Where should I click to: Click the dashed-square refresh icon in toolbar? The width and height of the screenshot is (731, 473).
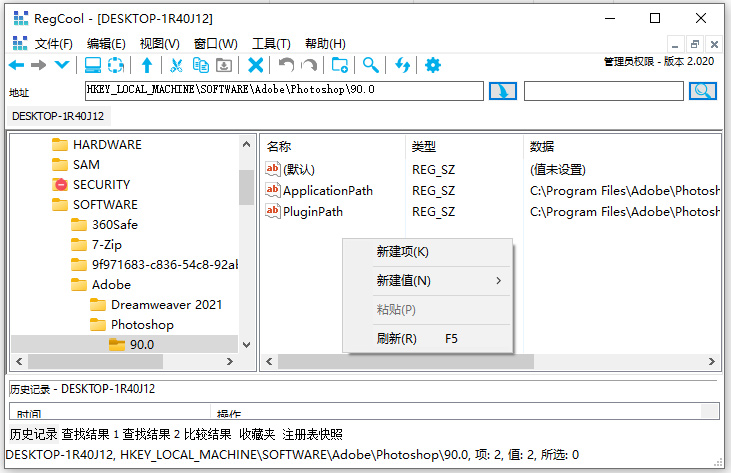[116, 65]
